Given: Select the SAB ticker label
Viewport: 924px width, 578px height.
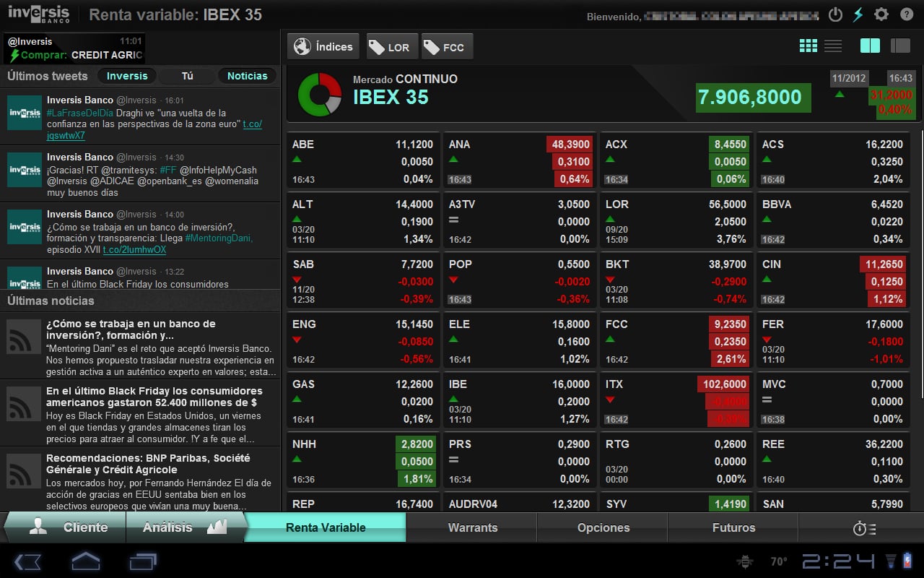Looking at the screenshot, I should coord(303,264).
